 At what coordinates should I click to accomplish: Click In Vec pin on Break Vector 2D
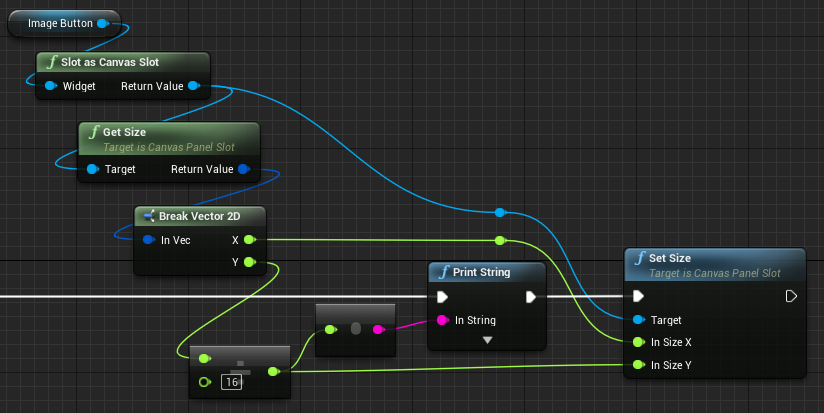(x=149, y=240)
